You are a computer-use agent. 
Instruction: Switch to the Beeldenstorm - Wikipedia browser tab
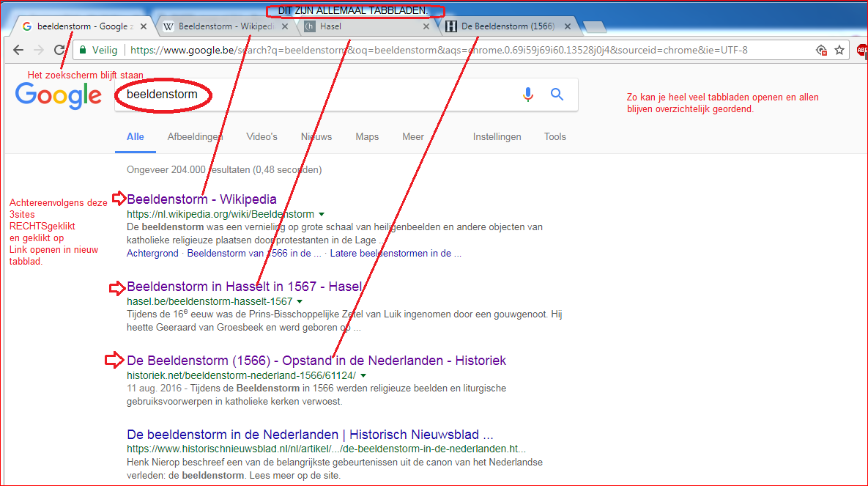tap(220, 26)
